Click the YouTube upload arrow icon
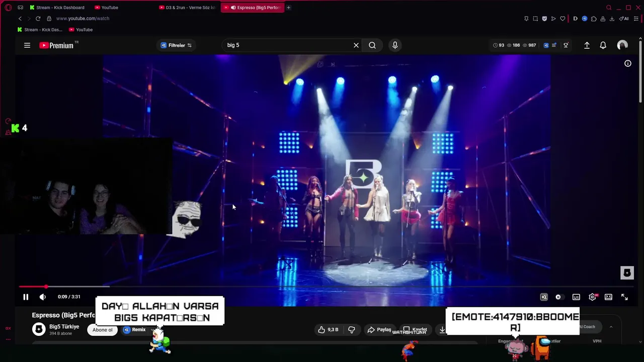The width and height of the screenshot is (644, 362). click(587, 45)
